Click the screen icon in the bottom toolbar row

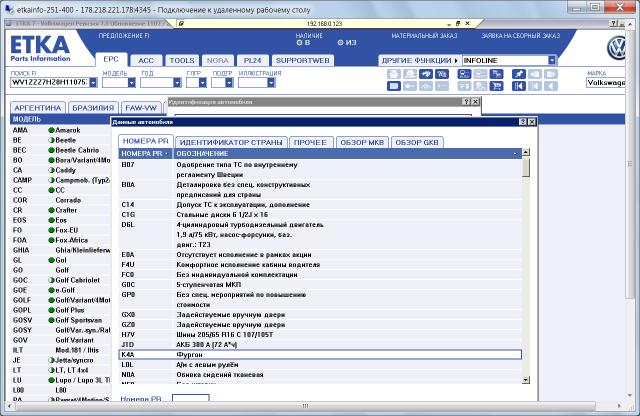(x=394, y=86)
